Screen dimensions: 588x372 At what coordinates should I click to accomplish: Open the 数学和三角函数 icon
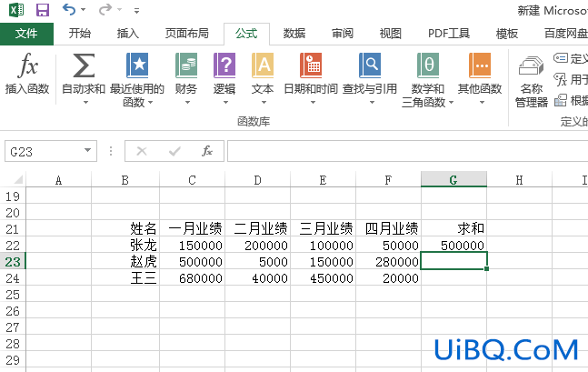(428, 65)
